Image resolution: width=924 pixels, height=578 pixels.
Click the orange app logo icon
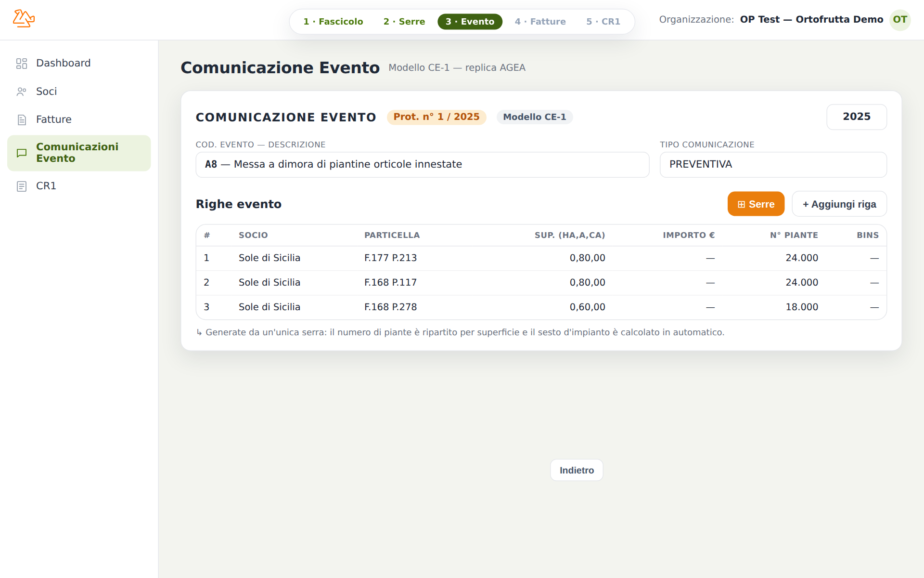tap(24, 19)
